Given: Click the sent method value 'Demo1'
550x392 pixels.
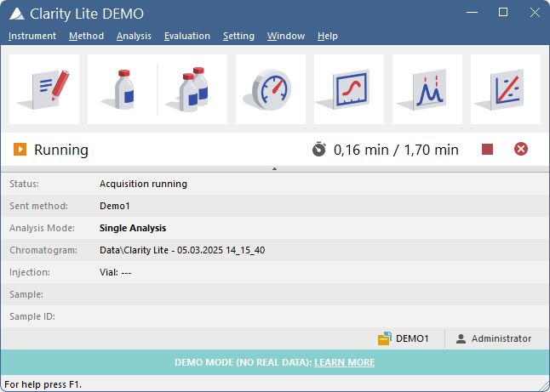Looking at the screenshot, I should point(115,206).
